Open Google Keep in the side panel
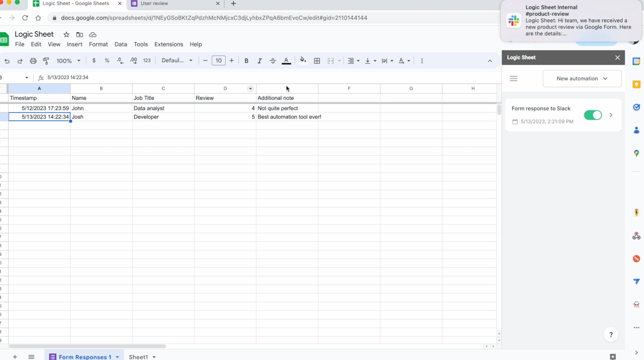This screenshot has width=644, height=360. pos(636,84)
